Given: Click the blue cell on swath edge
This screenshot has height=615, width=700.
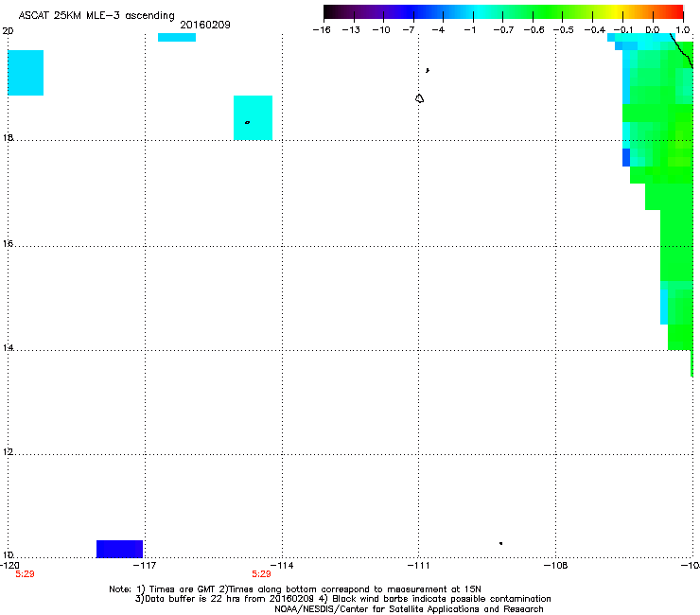Looking at the screenshot, I should [626, 158].
